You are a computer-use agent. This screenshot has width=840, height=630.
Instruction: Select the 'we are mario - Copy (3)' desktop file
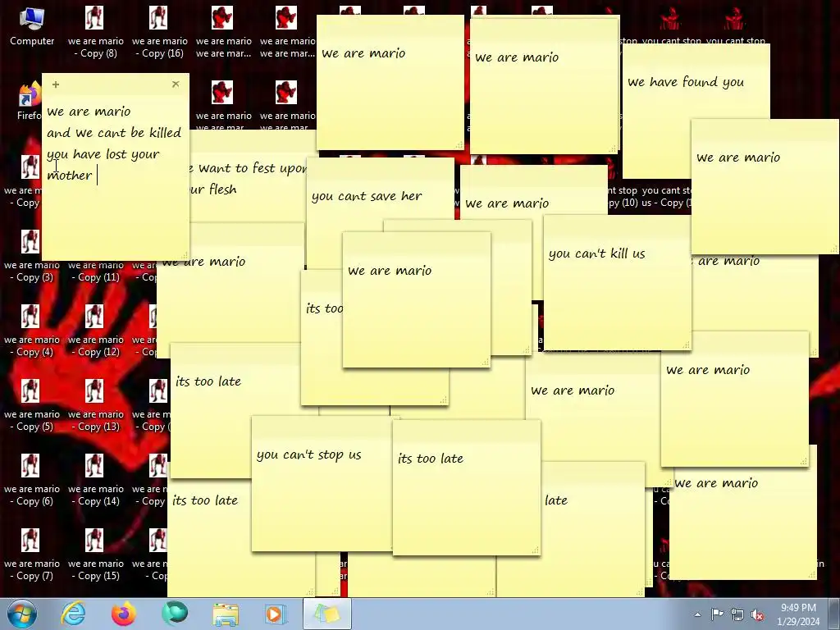32,256
